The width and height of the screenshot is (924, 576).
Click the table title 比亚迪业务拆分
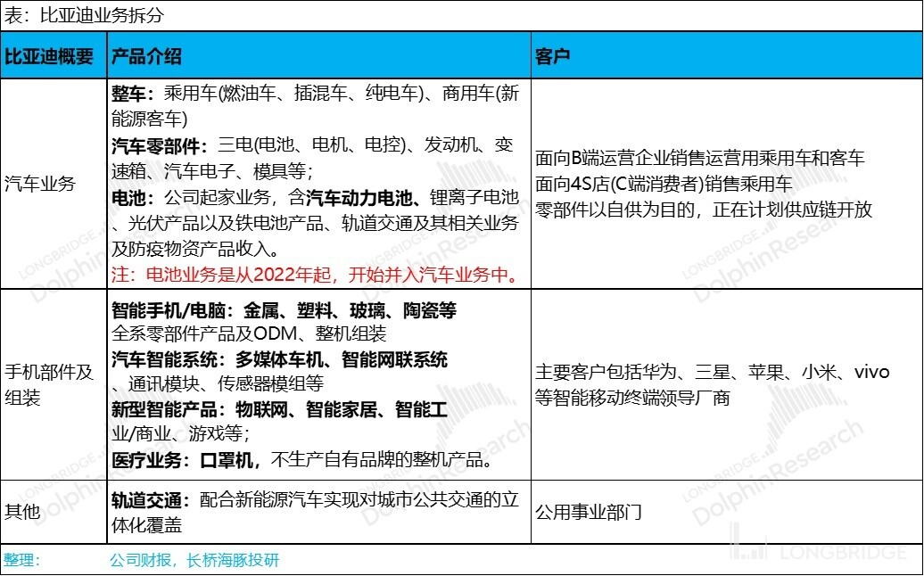point(83,15)
